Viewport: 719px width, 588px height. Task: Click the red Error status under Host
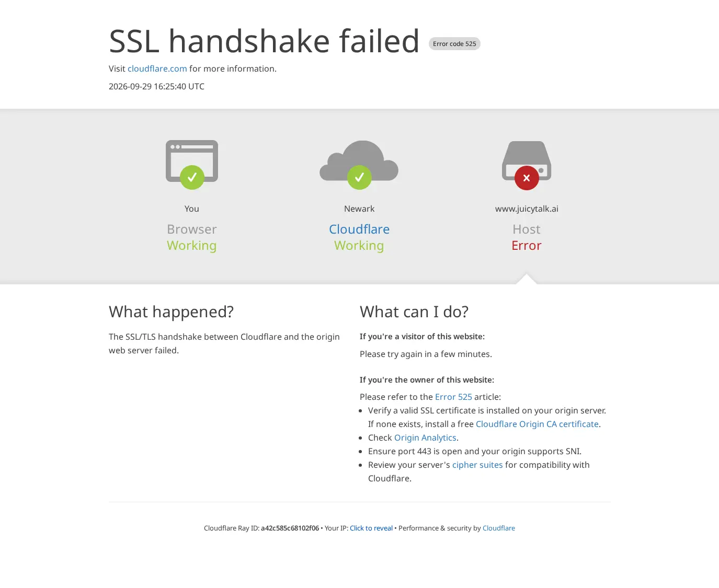[527, 245]
